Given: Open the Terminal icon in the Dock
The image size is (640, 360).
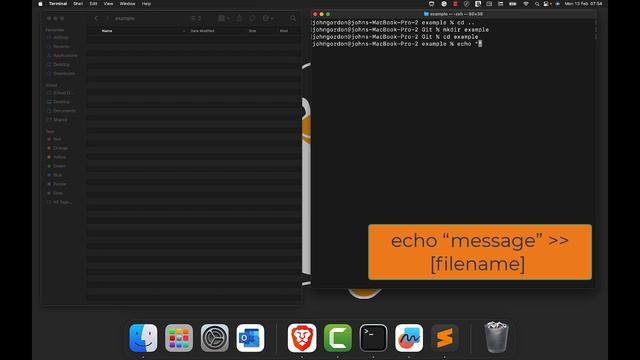Looking at the screenshot, I should (x=373, y=338).
